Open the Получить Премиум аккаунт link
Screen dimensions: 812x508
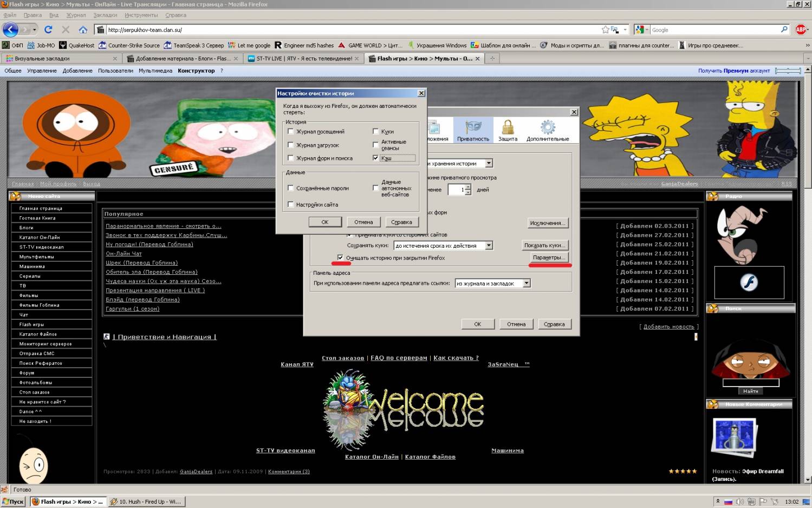point(734,70)
